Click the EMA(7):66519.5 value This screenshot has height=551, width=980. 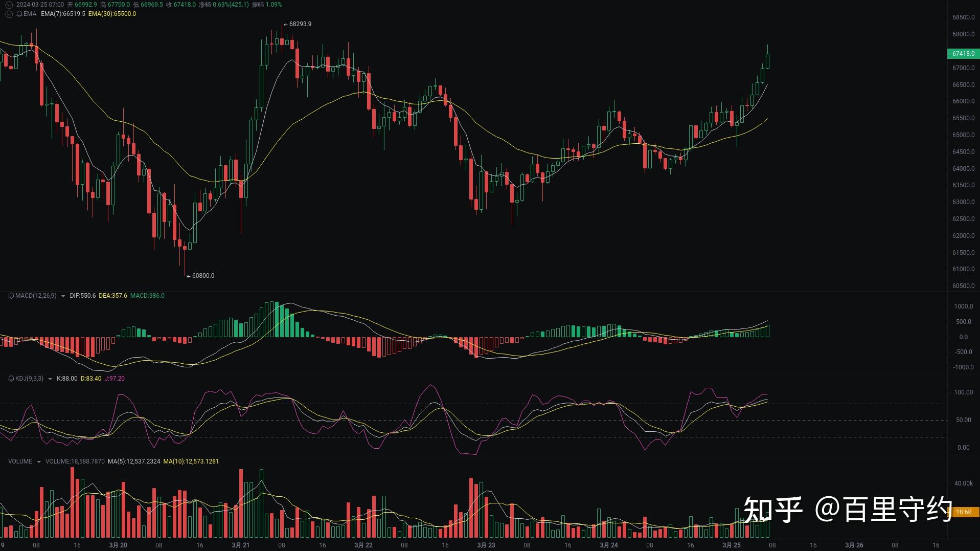click(x=63, y=14)
